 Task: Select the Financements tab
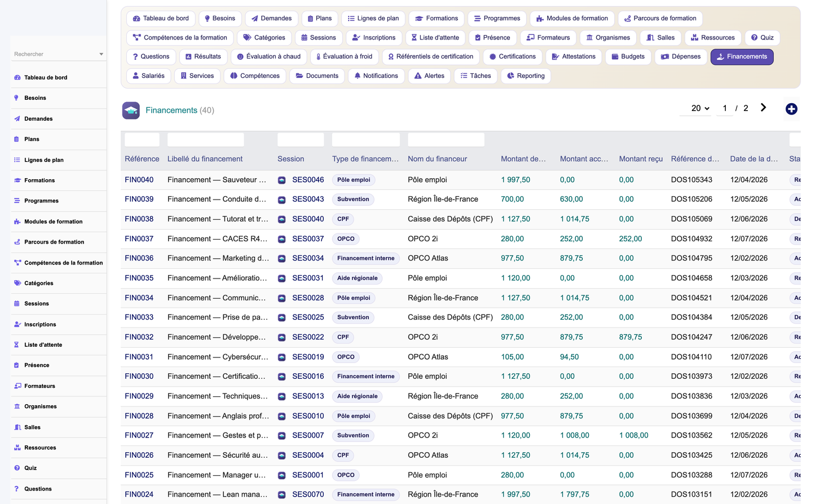tap(742, 57)
